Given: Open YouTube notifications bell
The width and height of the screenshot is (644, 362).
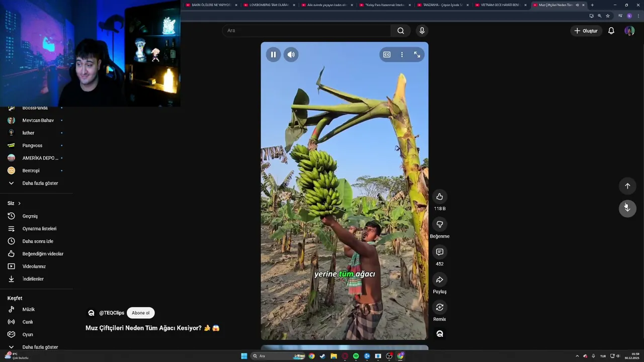Looking at the screenshot, I should click(x=611, y=31).
